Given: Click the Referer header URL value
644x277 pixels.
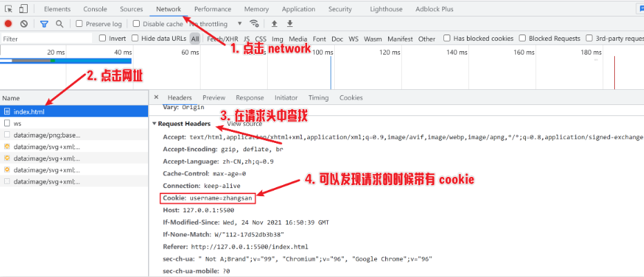Looking at the screenshot, I should (x=249, y=247).
